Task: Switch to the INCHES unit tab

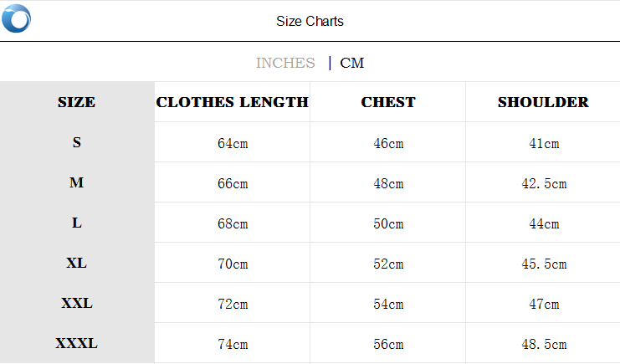Action: (x=285, y=63)
